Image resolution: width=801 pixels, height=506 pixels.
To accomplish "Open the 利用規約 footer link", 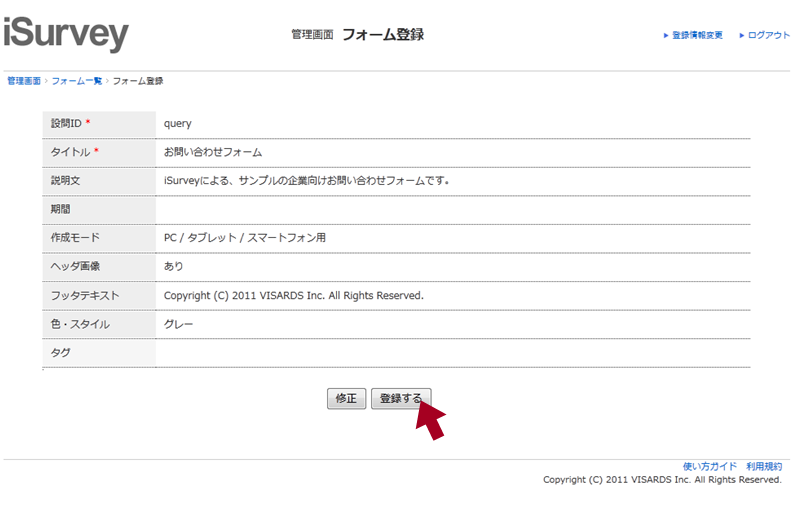I will pos(764,466).
